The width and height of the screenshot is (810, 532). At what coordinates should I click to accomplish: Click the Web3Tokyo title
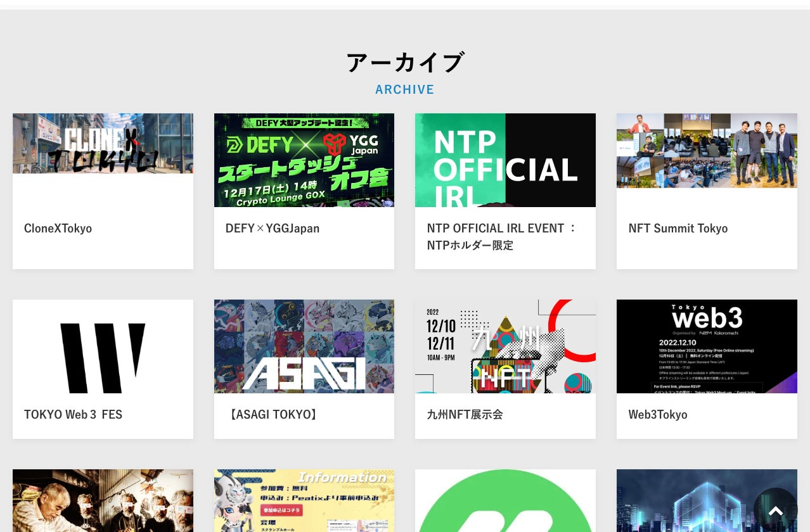[x=658, y=414]
